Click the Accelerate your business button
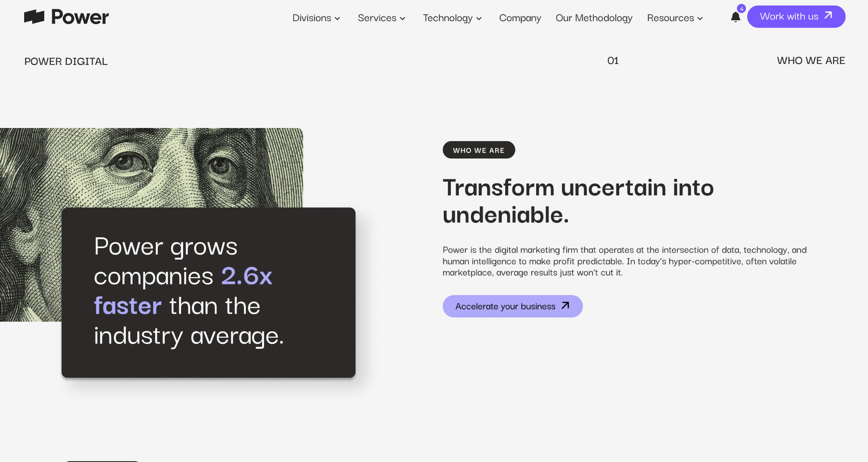Viewport: 868px width, 462px height. pyautogui.click(x=512, y=306)
